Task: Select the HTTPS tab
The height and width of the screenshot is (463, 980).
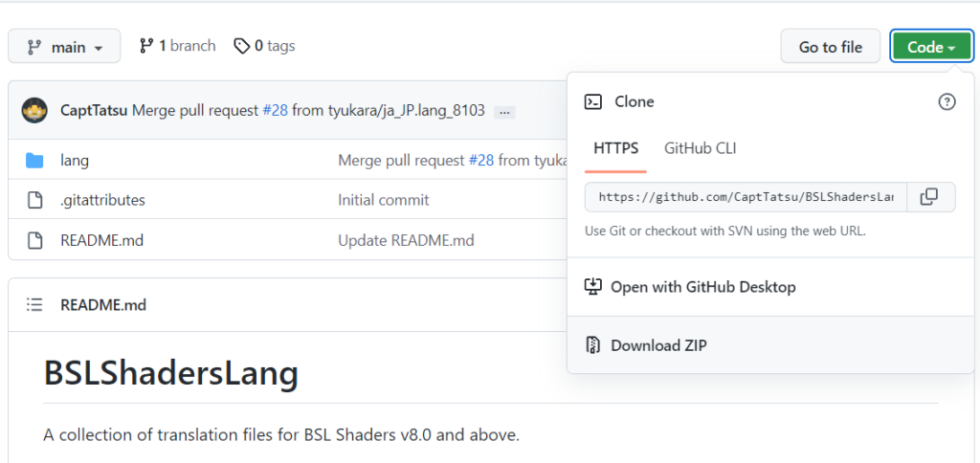Action: (615, 148)
